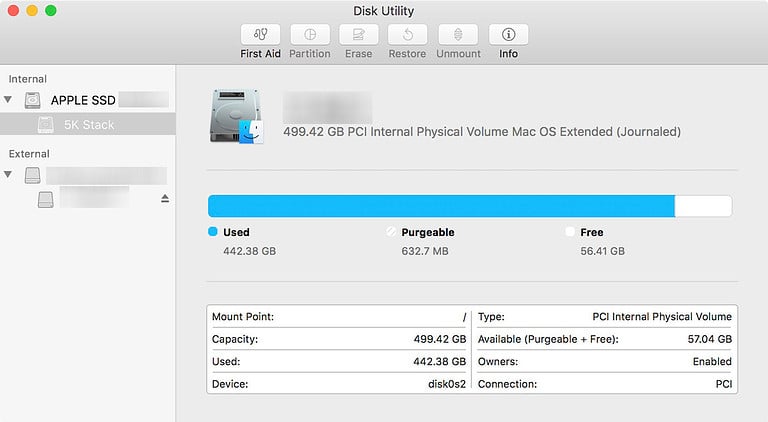
Task: Click the Free label in legend
Action: point(592,232)
